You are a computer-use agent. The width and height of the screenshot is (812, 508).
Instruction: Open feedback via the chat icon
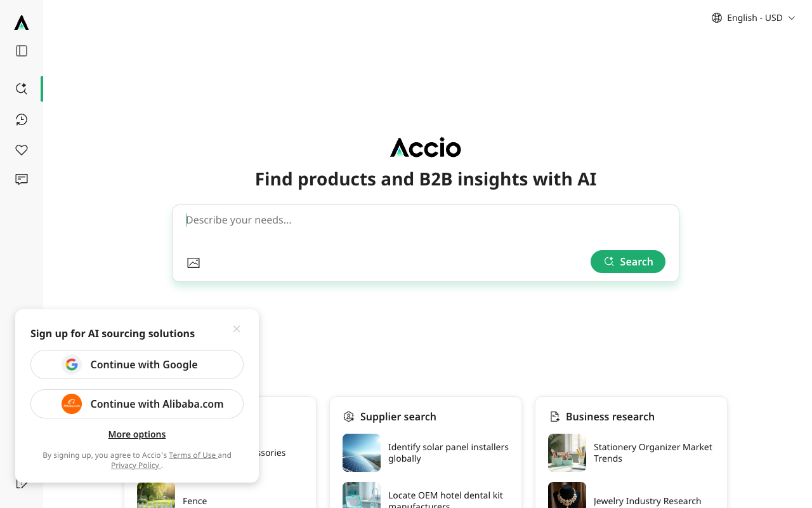click(21, 180)
